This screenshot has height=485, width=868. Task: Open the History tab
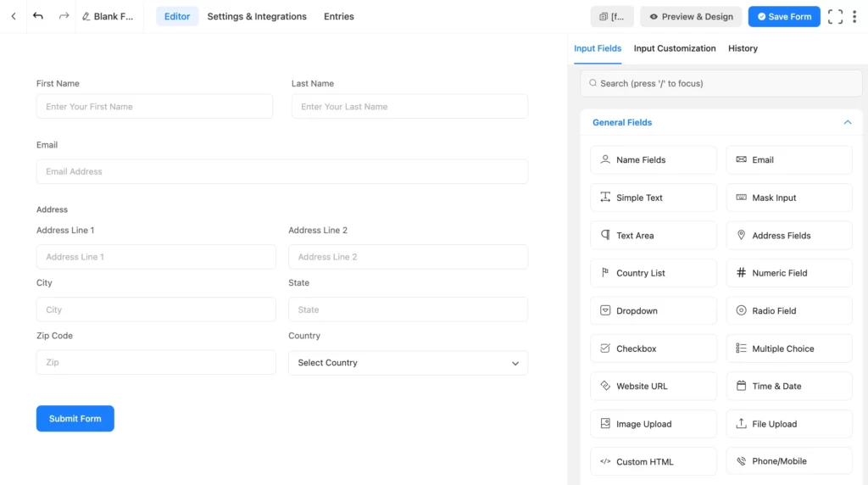(743, 48)
